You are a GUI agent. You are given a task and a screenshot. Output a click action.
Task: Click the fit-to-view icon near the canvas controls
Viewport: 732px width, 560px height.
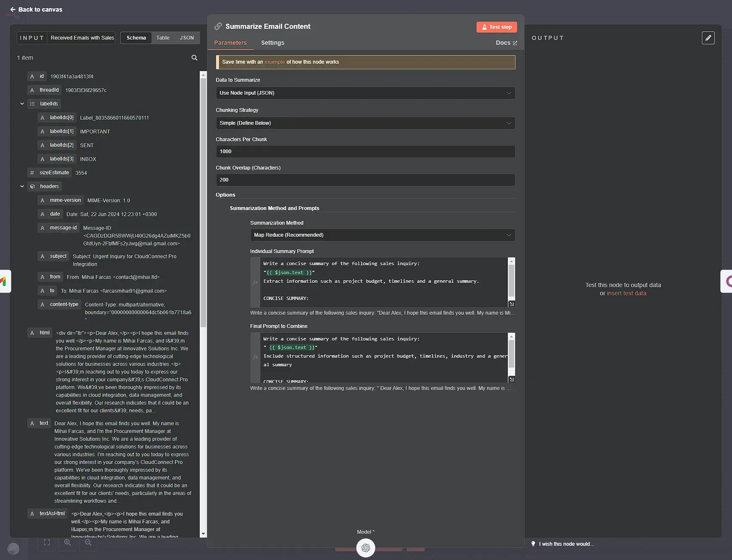tap(46, 542)
